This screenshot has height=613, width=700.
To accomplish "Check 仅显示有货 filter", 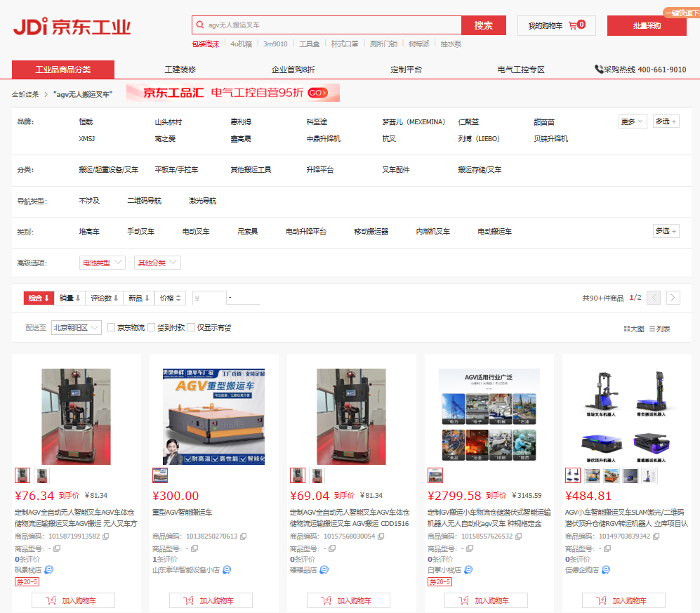I will point(191,328).
